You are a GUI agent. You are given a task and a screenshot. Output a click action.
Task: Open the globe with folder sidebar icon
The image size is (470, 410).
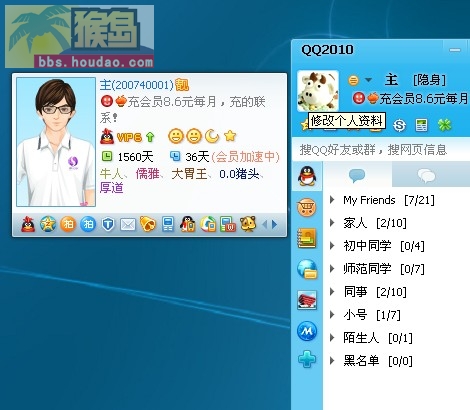tap(307, 269)
